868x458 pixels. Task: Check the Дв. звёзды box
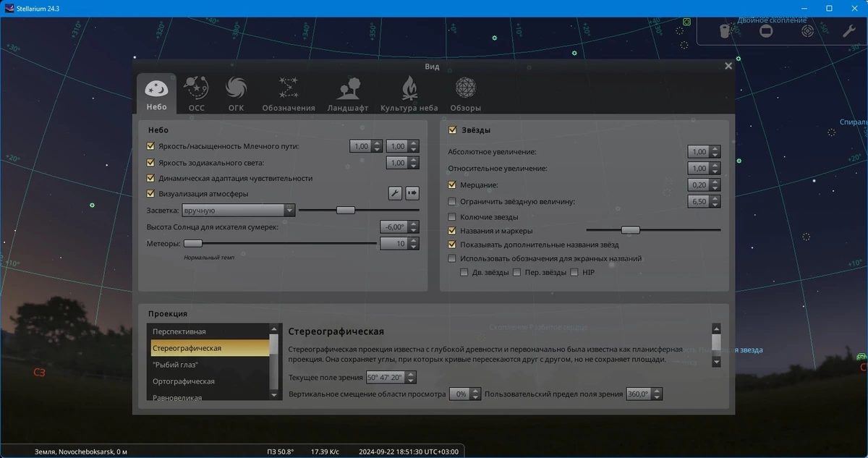(464, 273)
